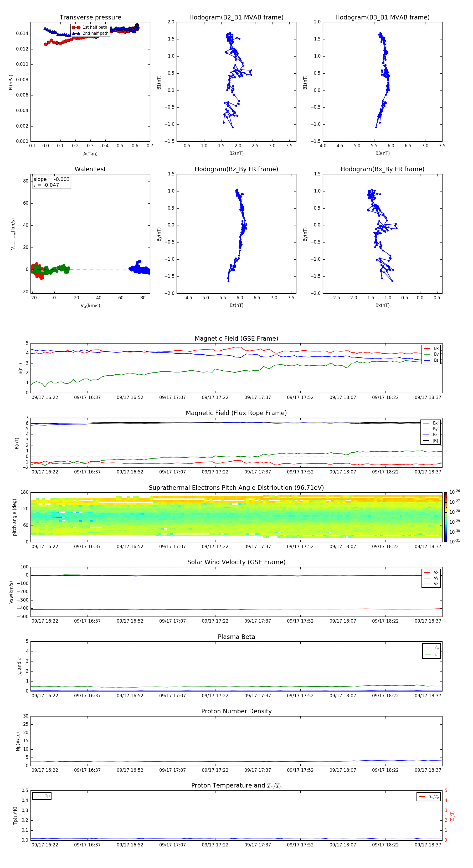This screenshot has height=868, width=473.
Task: Click the 'A(T·m)' x-axis label
Action: pos(90,154)
